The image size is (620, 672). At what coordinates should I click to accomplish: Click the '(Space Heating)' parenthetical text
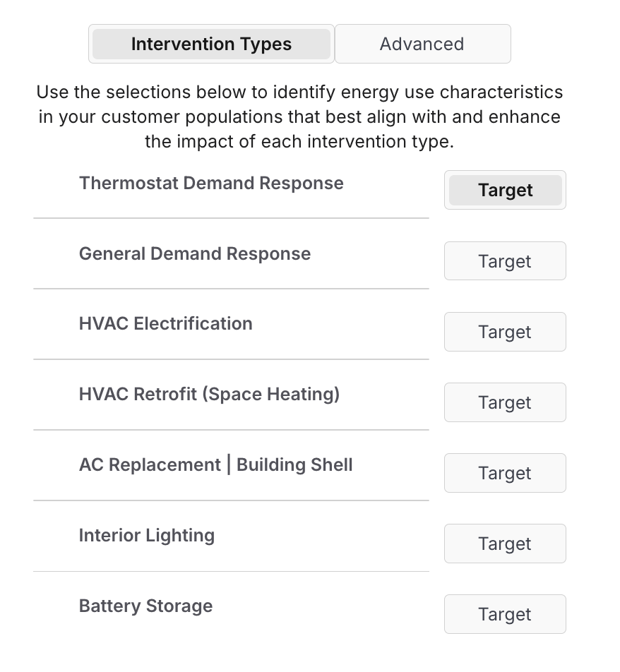pos(271,394)
